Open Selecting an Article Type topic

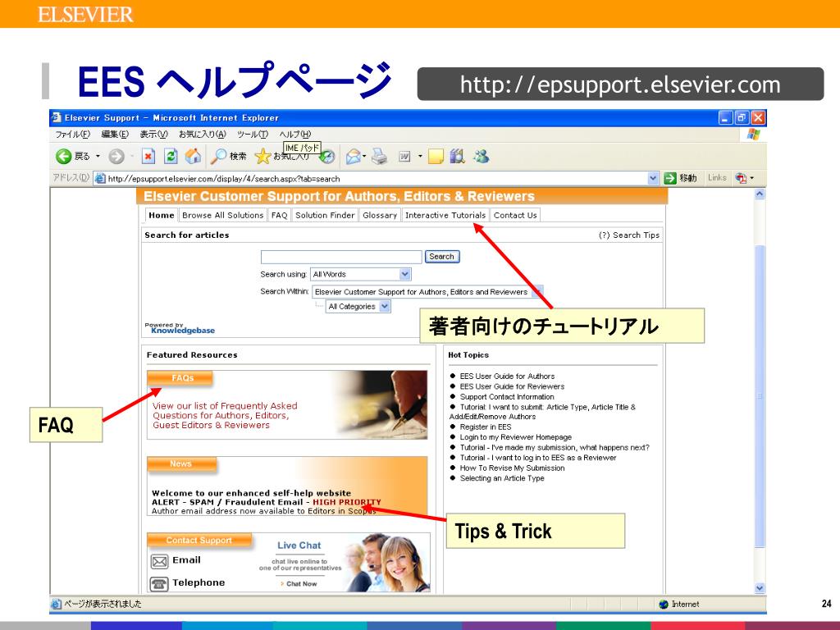coord(502,478)
